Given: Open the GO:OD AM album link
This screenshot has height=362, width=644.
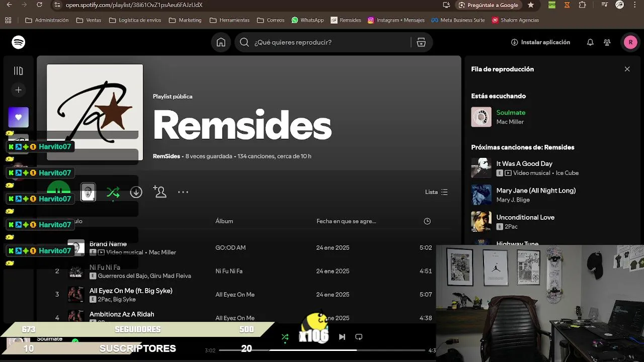Looking at the screenshot, I should click(x=230, y=248).
